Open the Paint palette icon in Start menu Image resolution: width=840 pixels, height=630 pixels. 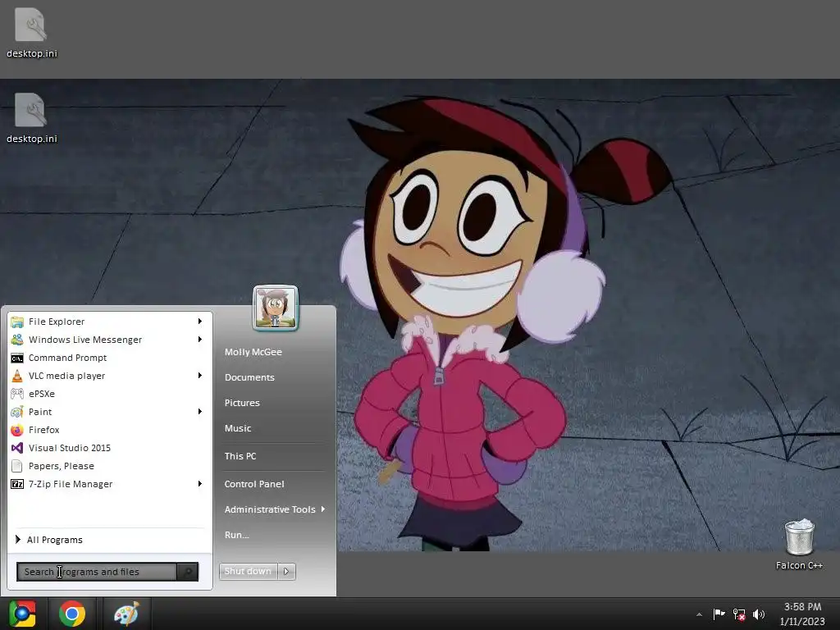17,412
